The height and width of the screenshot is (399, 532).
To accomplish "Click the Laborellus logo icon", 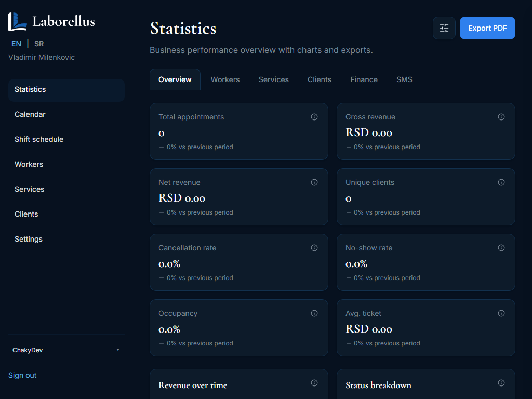I will (x=17, y=22).
